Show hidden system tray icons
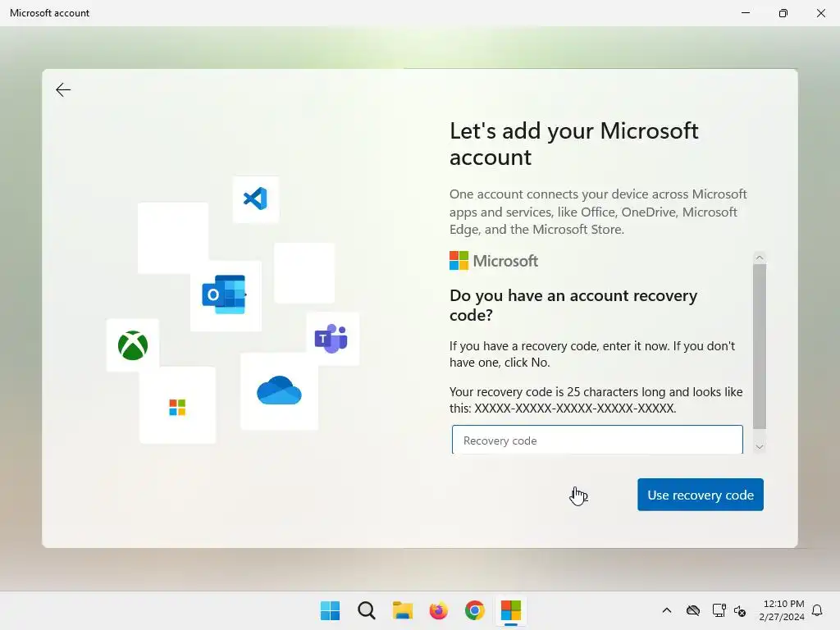Image resolution: width=840 pixels, height=630 pixels. (x=666, y=610)
